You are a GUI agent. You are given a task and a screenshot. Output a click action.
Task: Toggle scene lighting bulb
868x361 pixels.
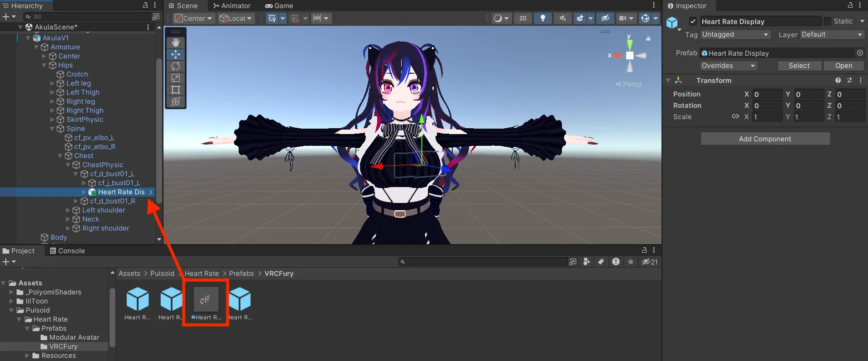[542, 18]
